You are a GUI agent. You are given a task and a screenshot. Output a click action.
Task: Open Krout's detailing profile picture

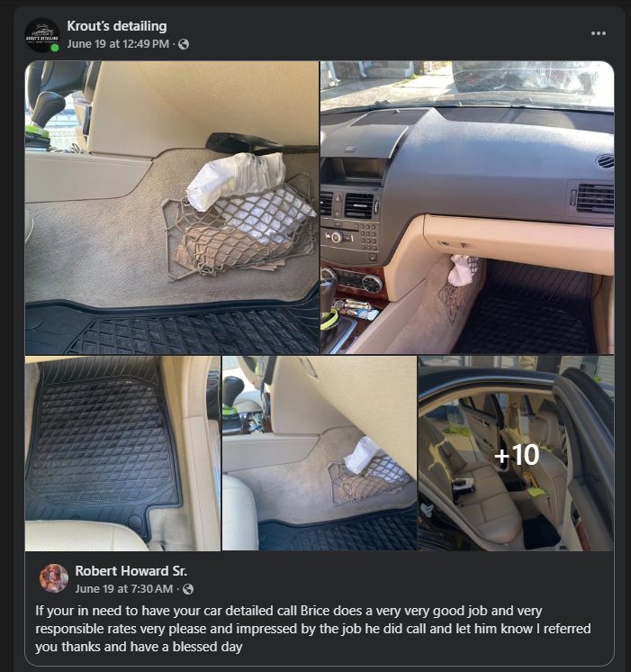coord(42,35)
